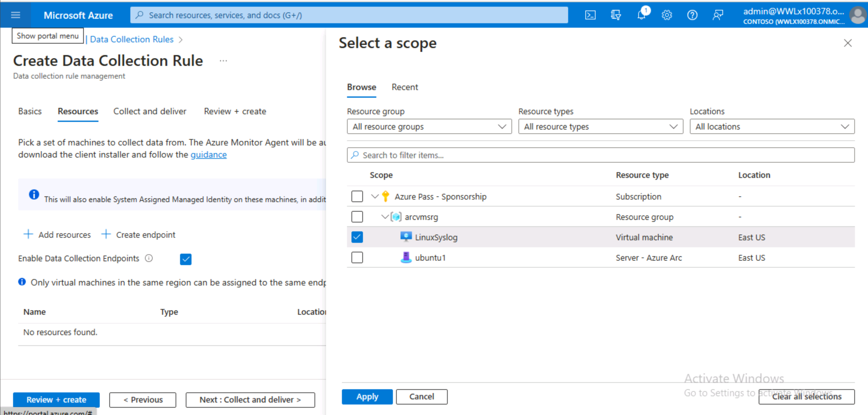Click the Search to filter items input field
This screenshot has height=415, width=868.
[601, 155]
